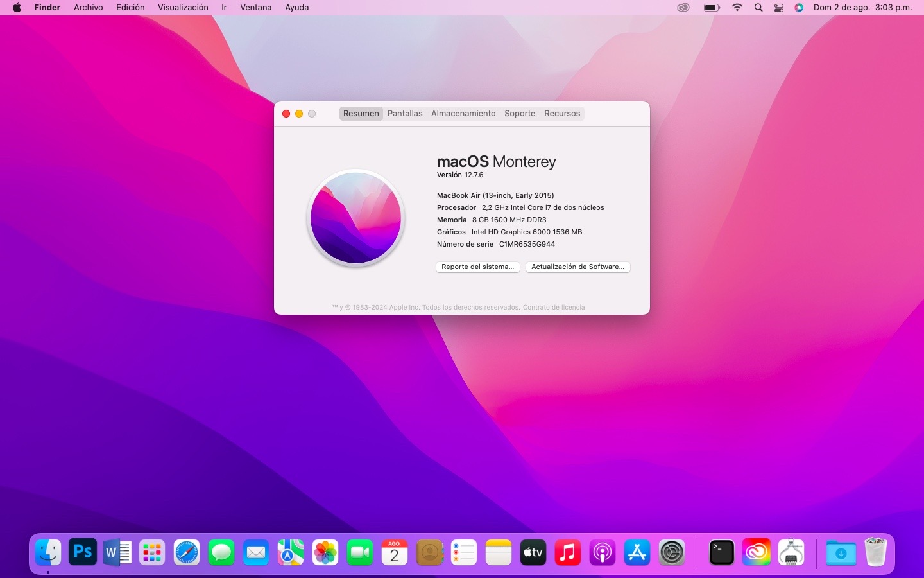The image size is (924, 578).
Task: Click Creative Cloud icon in menu bar
Action: 683,8
